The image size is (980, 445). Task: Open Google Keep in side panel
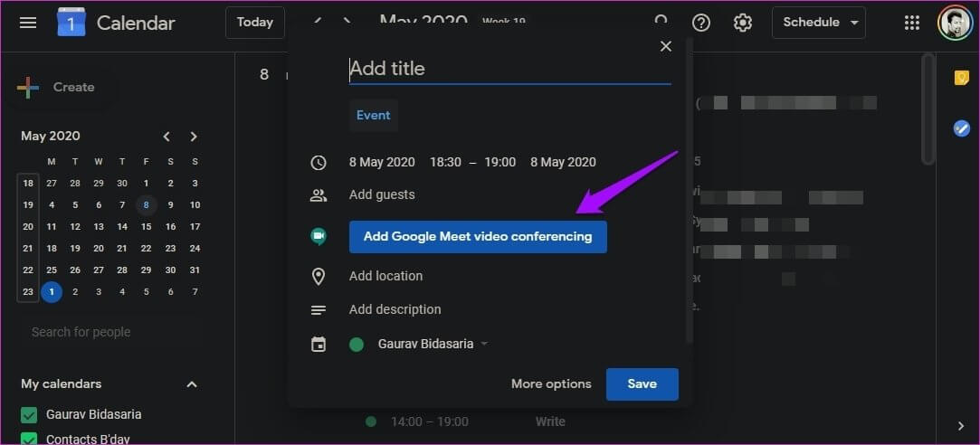961,78
